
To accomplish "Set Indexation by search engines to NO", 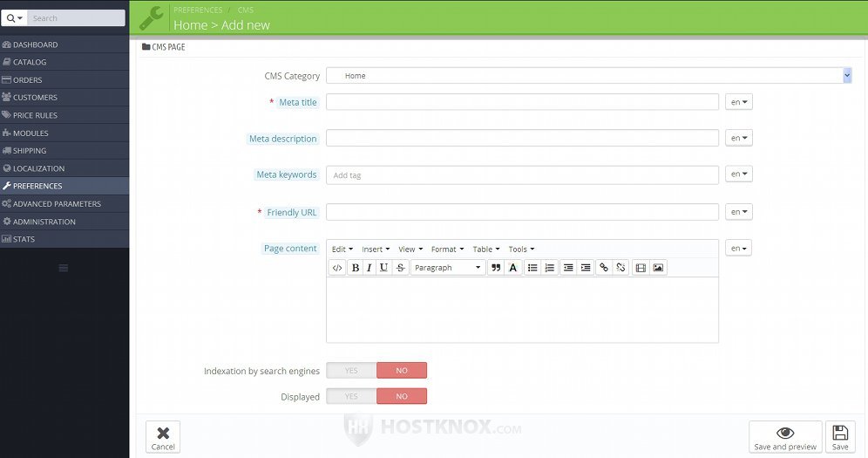I will [402, 371].
